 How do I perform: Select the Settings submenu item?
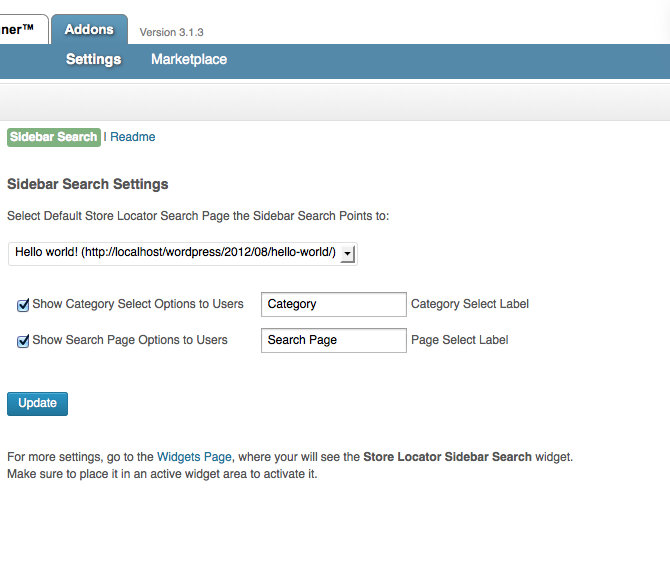[x=93, y=60]
